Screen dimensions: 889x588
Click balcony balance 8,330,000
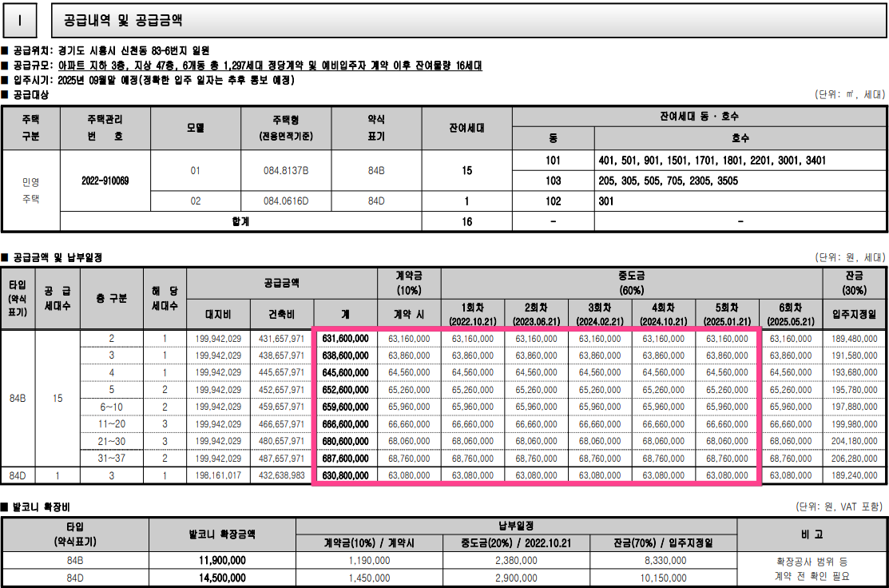[x=665, y=560]
